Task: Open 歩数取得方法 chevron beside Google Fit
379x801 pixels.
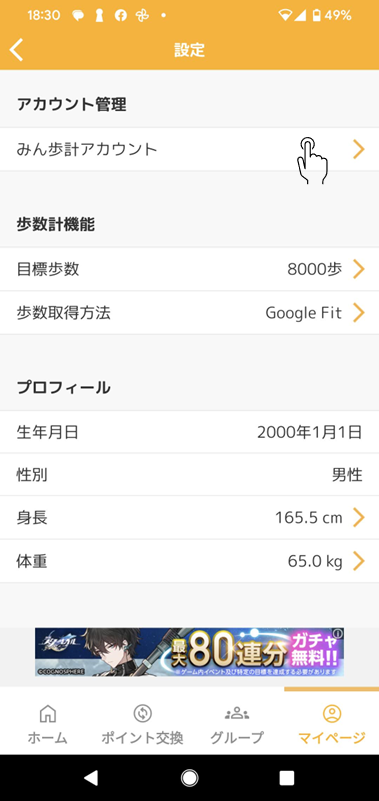Action: [x=359, y=313]
